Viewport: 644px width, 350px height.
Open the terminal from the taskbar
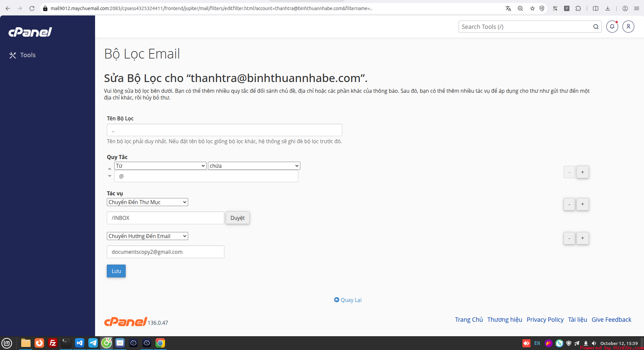pyautogui.click(x=66, y=343)
